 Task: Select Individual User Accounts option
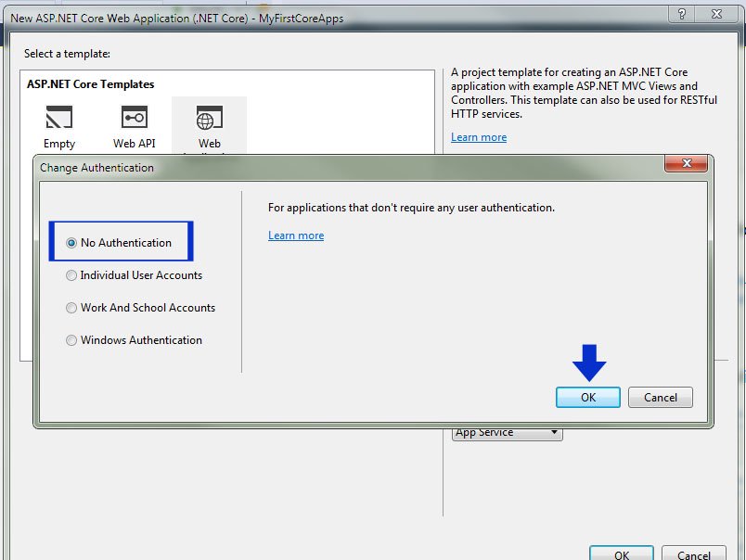click(135, 275)
